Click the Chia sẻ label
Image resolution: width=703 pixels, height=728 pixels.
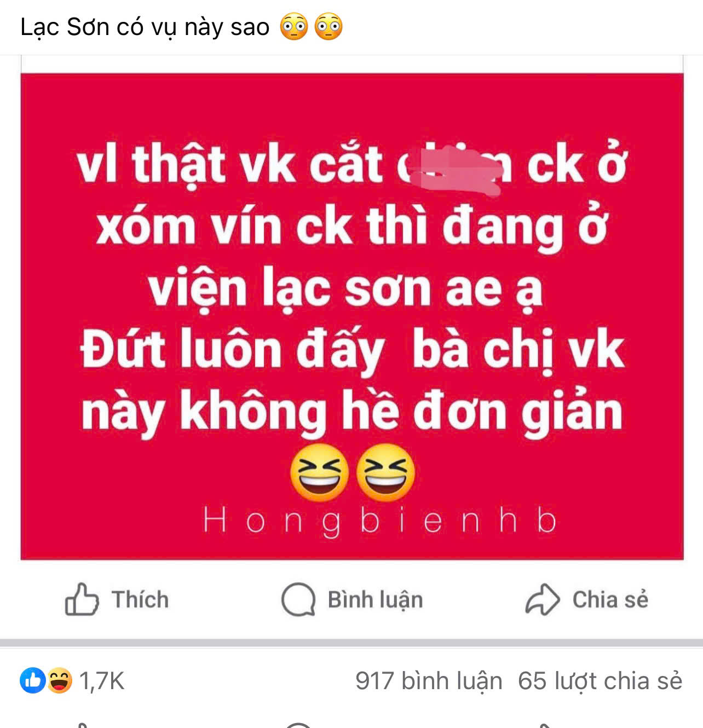(610, 600)
